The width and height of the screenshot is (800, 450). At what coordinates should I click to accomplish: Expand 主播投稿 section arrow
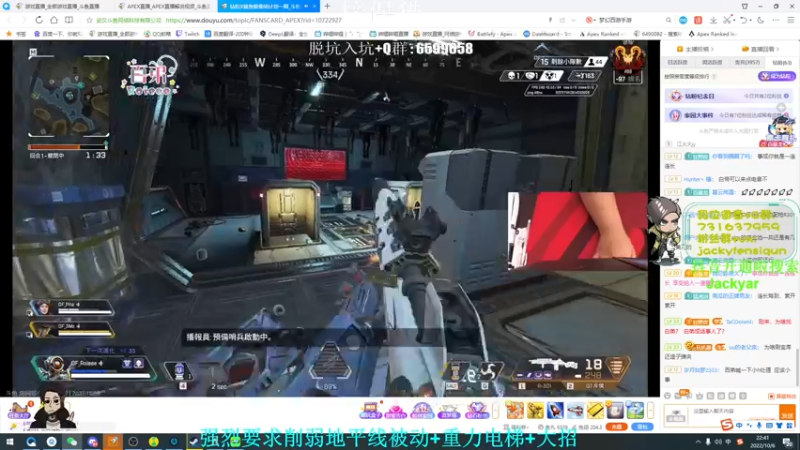(712, 49)
